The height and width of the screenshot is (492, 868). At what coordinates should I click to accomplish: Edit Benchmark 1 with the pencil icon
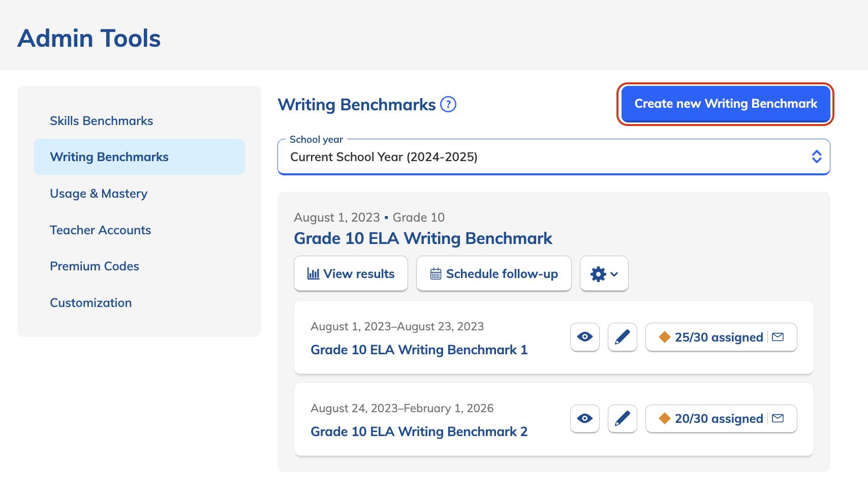click(623, 337)
